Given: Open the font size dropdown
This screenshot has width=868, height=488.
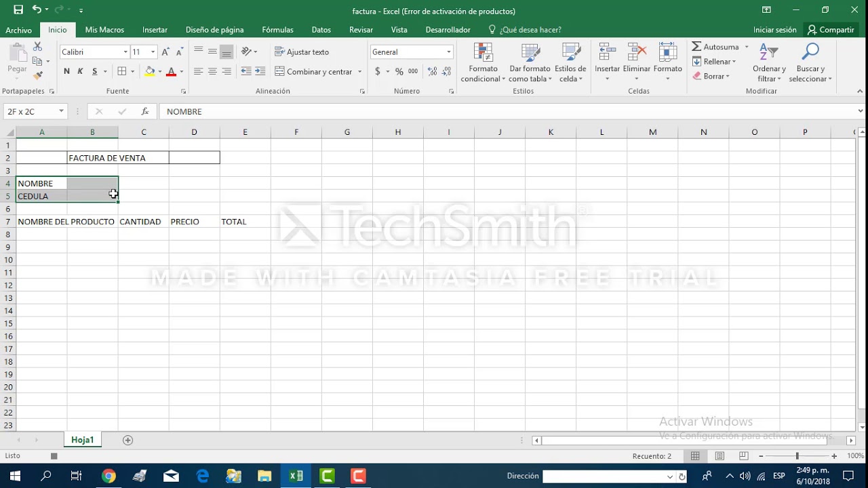Looking at the screenshot, I should 153,52.
